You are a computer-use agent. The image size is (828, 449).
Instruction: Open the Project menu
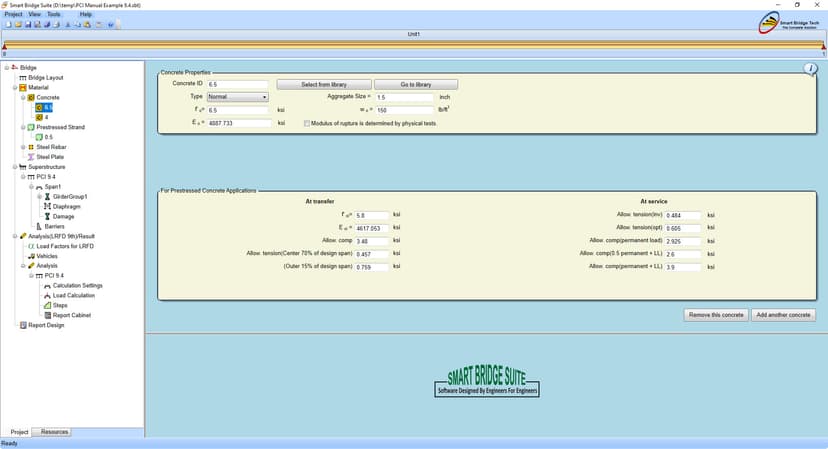pyautogui.click(x=13, y=14)
